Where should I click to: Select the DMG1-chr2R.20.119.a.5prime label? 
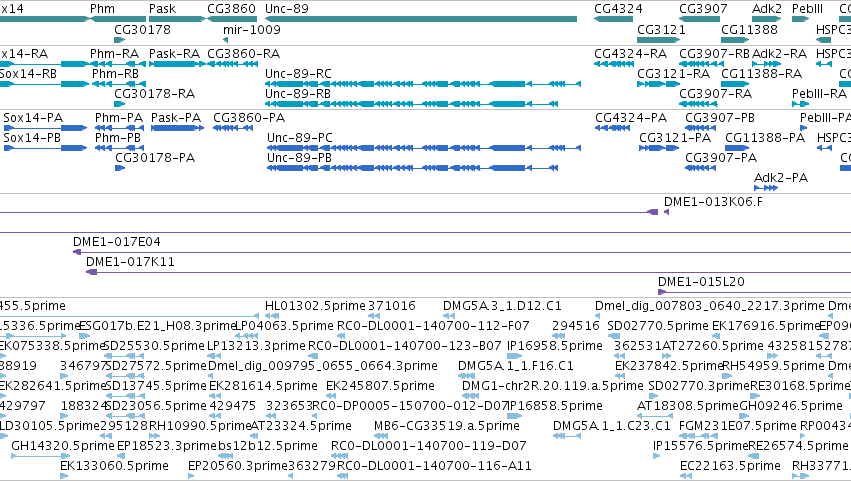(552, 386)
